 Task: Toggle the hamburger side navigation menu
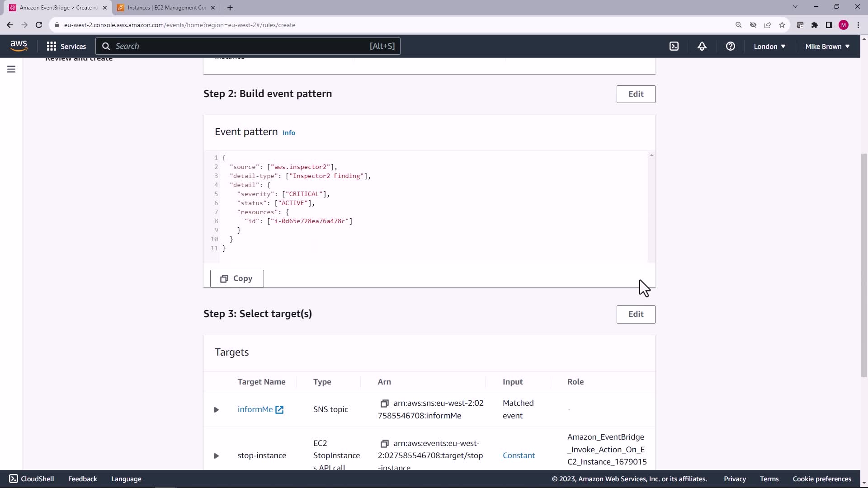(x=11, y=69)
